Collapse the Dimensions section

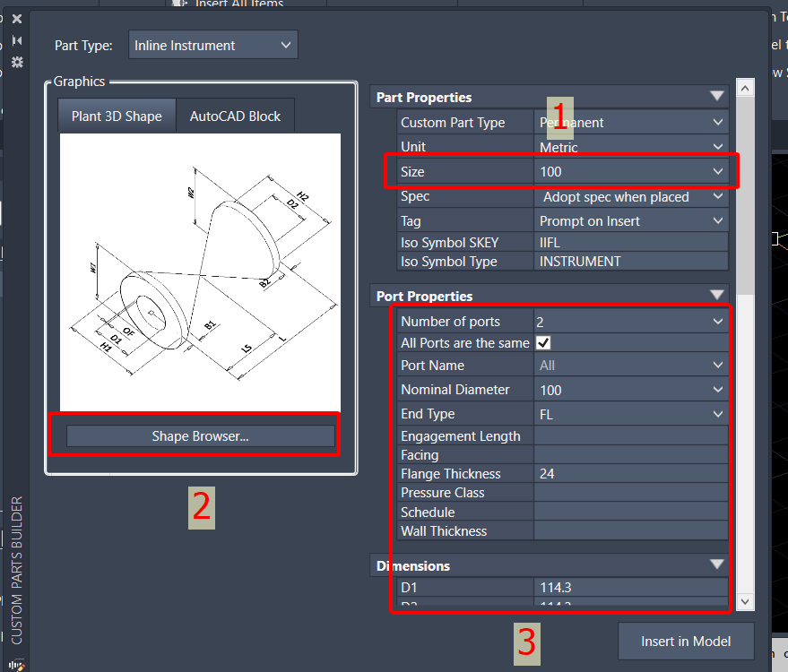pyautogui.click(x=715, y=565)
